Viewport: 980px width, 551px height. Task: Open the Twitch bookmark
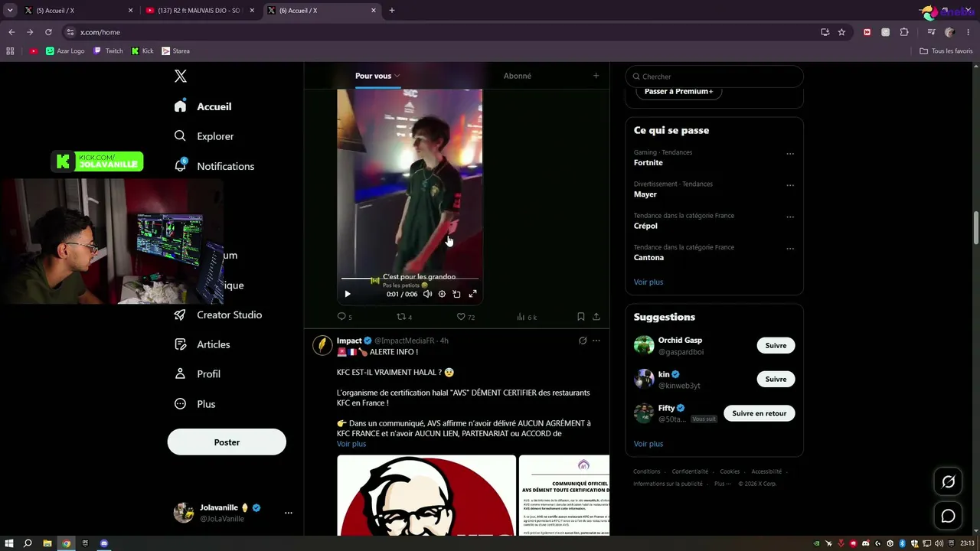tap(108, 51)
